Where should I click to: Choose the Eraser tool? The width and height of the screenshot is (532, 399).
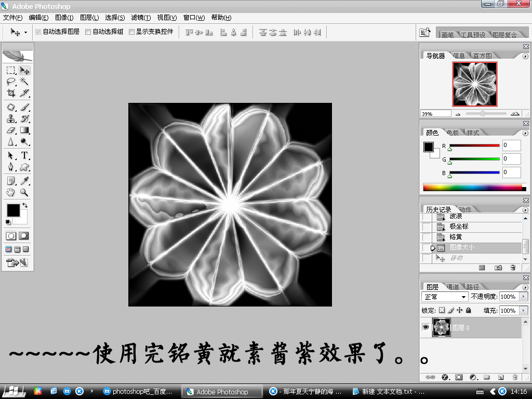coord(11,130)
